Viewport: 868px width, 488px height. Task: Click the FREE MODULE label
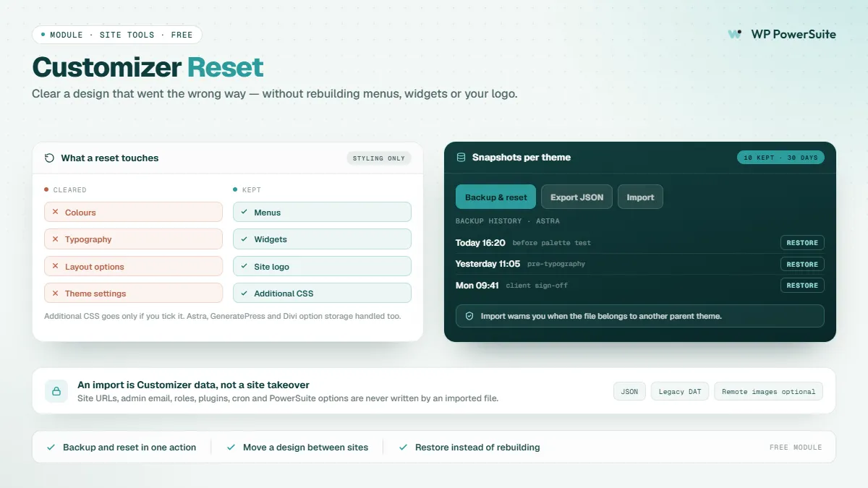796,448
